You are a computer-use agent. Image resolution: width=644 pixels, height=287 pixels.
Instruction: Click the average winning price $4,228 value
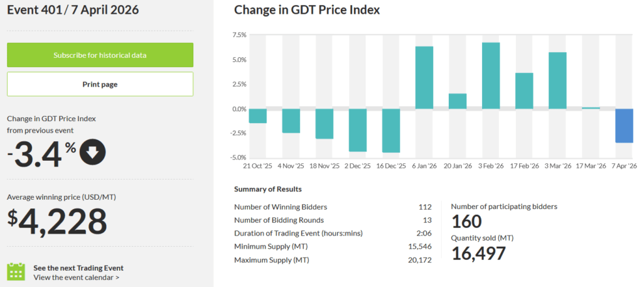(x=57, y=221)
